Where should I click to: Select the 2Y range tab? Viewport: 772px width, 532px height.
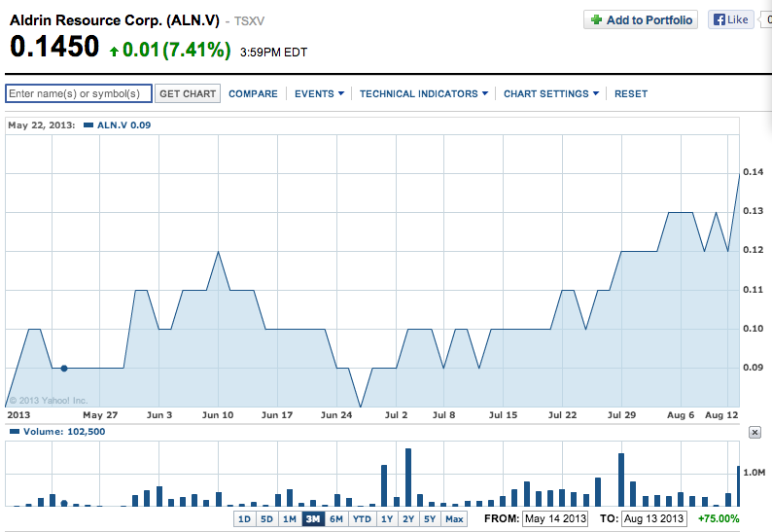coord(408,518)
